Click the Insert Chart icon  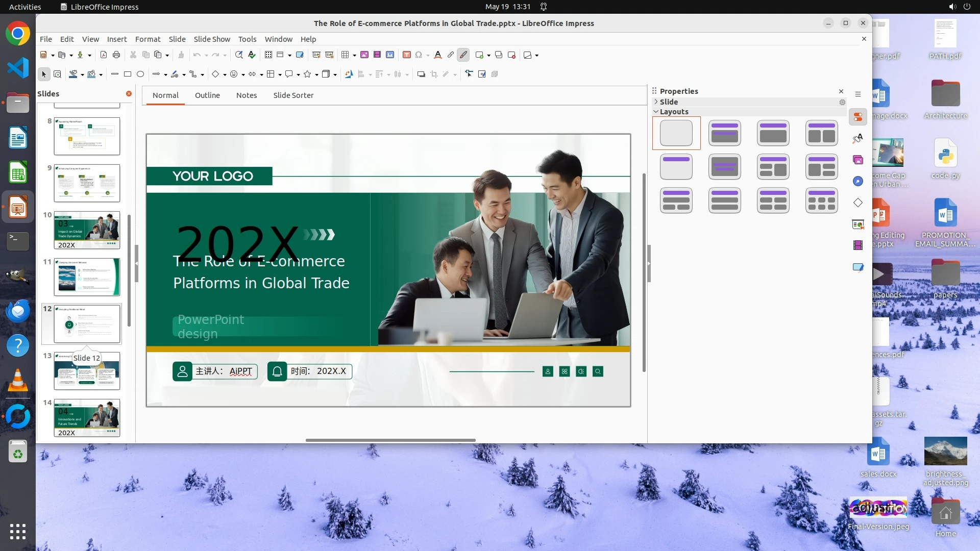pos(390,55)
